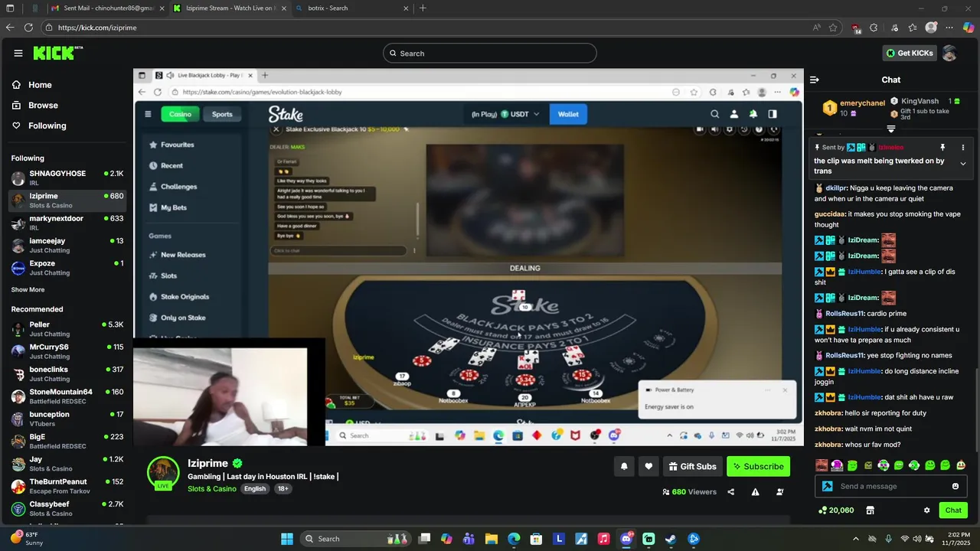Expand the pinned message chevron
The image size is (980, 551).
963,163
